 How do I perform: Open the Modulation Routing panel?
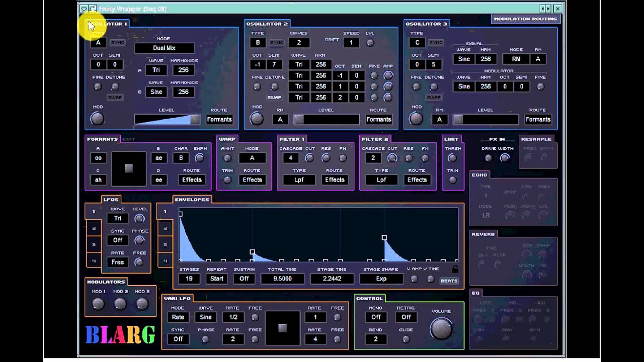pos(525,19)
